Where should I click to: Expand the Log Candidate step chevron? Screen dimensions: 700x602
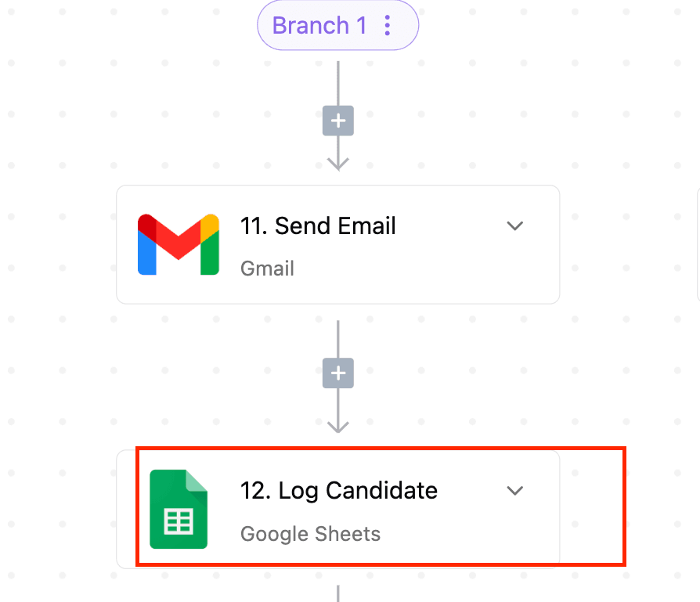pos(514,491)
